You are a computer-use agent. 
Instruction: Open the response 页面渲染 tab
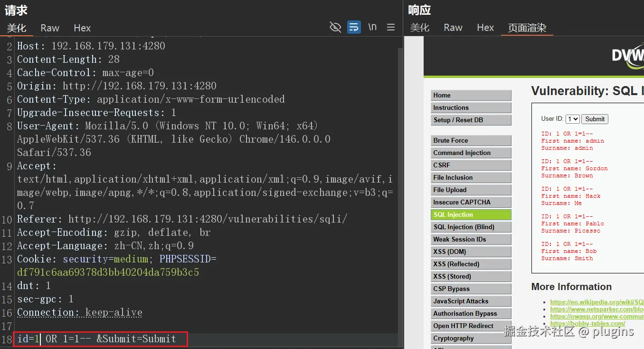527,28
